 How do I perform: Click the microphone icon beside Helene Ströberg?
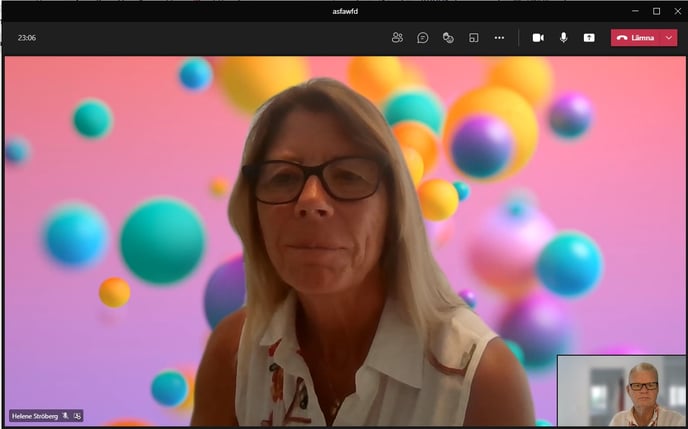66,416
